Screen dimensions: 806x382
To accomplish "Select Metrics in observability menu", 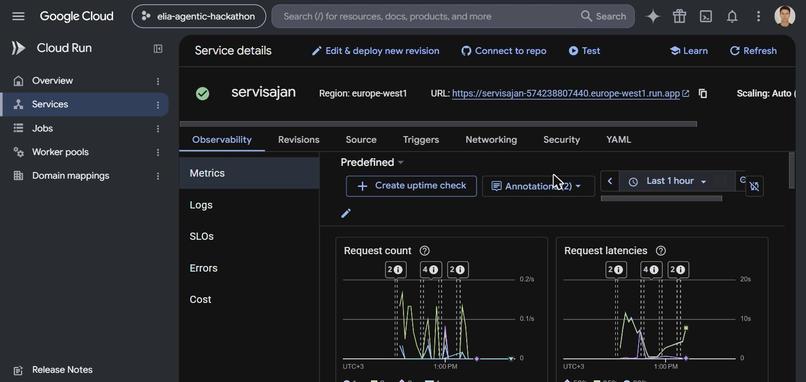I will [249, 173].
